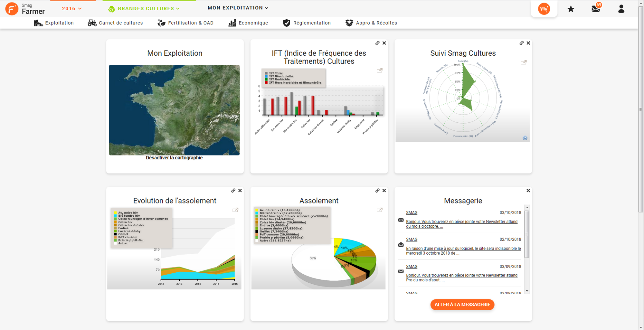Open software update unavailability message
The height and width of the screenshot is (330, 644).
pyautogui.click(x=463, y=251)
